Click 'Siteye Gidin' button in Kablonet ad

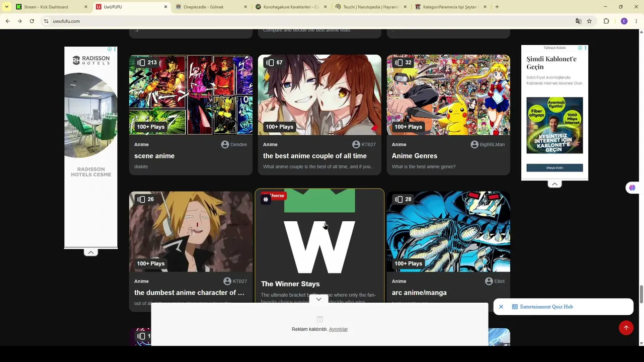(554, 168)
